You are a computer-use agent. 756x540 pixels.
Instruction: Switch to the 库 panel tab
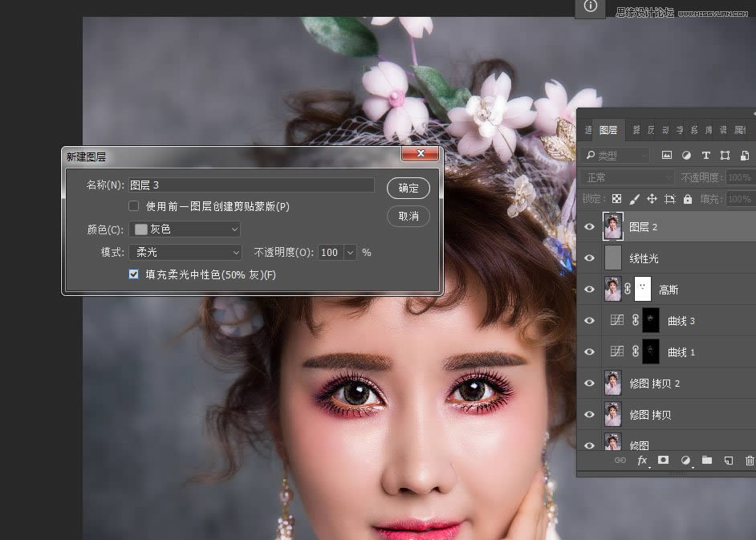709,130
